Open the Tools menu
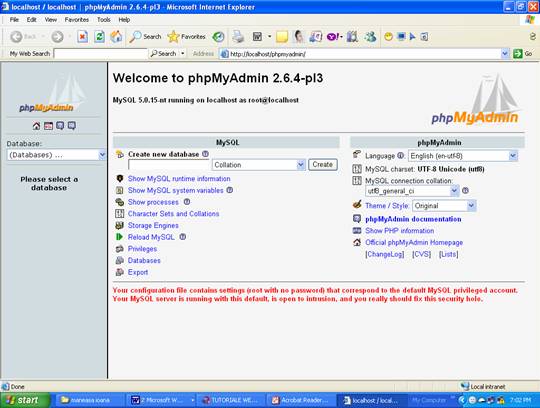This screenshot has width=540, height=408. tap(104, 20)
